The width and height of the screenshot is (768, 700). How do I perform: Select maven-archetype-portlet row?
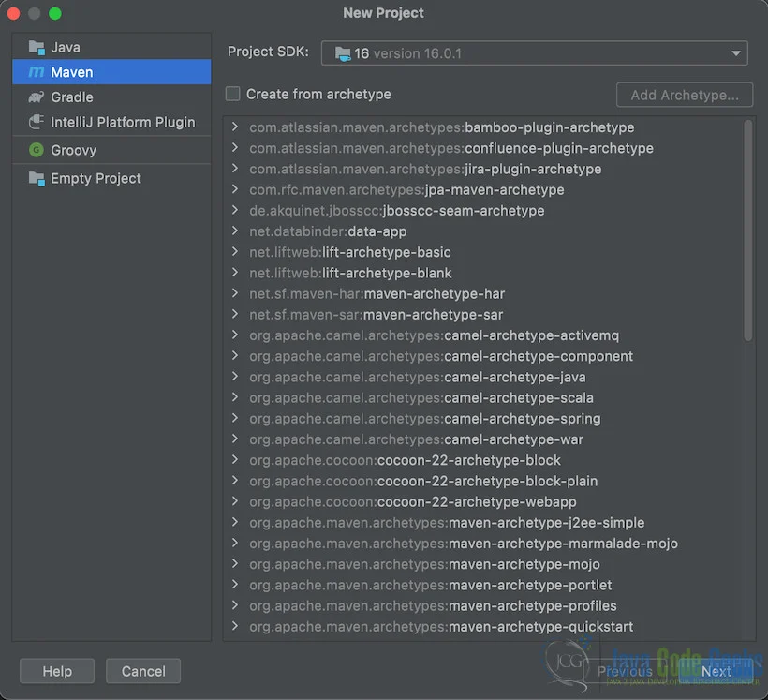click(x=485, y=585)
